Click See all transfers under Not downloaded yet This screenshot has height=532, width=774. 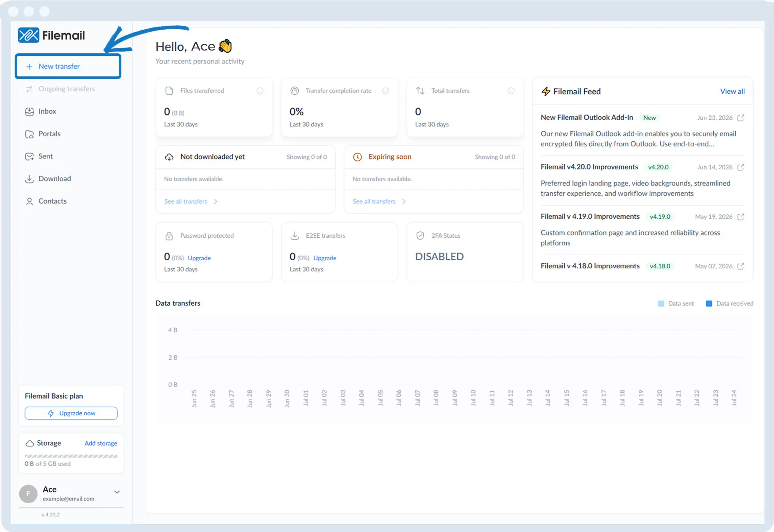[x=186, y=201]
